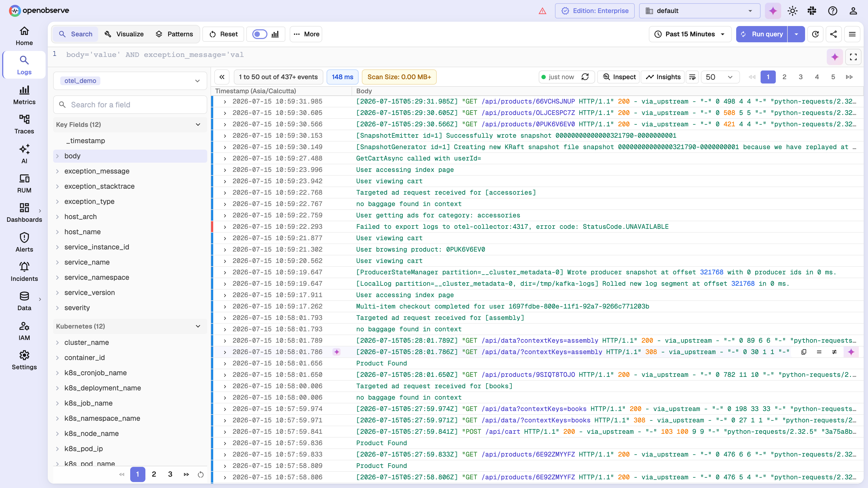Expand query editor to fullscreen
Image resolution: width=868 pixels, height=488 pixels.
tap(853, 57)
